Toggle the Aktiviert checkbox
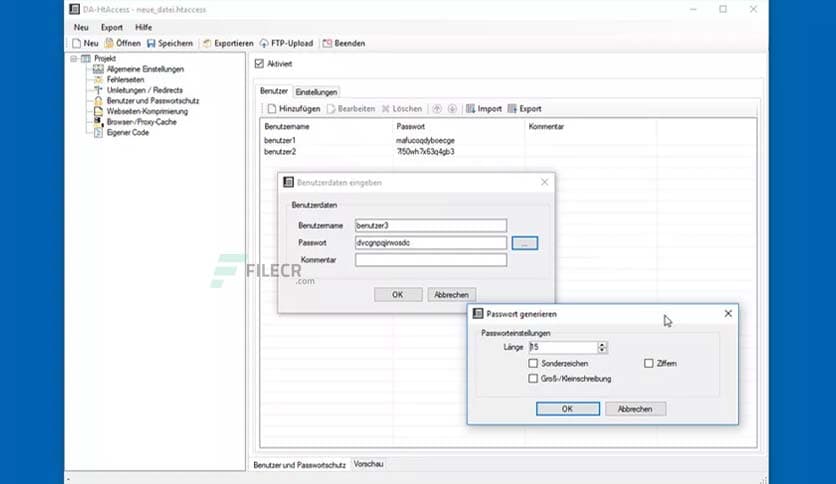The image size is (836, 484). pyautogui.click(x=259, y=63)
